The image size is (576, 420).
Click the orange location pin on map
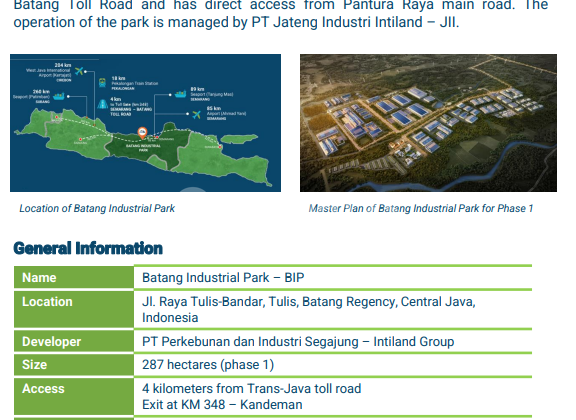143,133
